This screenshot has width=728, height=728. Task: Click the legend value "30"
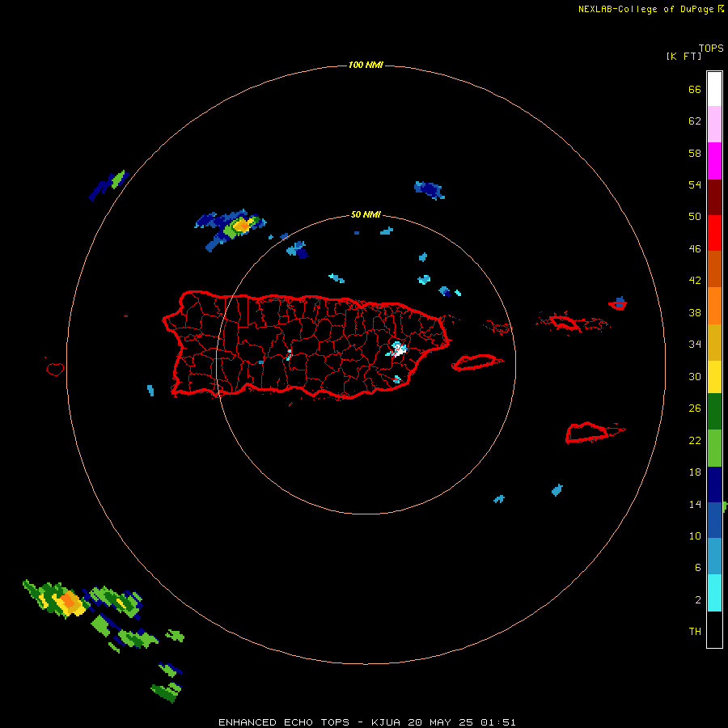695,376
